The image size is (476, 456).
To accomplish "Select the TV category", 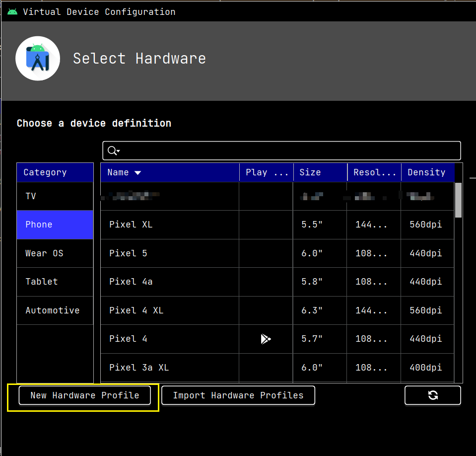I will [55, 196].
